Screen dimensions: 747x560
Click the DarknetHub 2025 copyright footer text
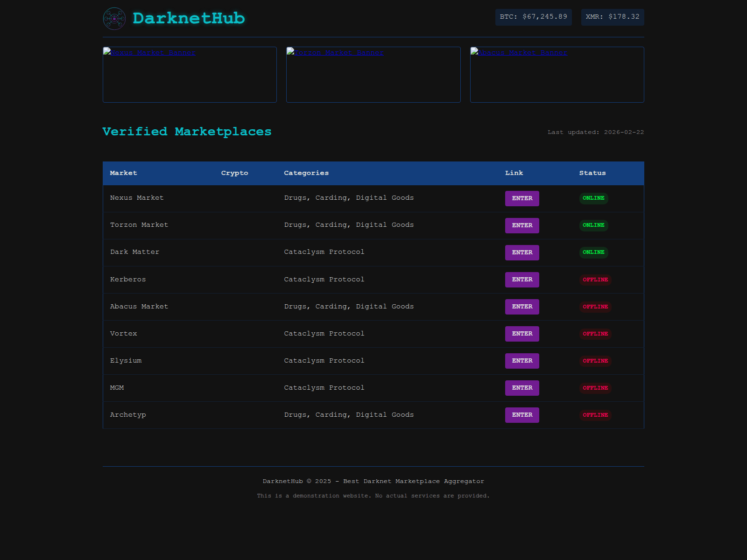373,481
